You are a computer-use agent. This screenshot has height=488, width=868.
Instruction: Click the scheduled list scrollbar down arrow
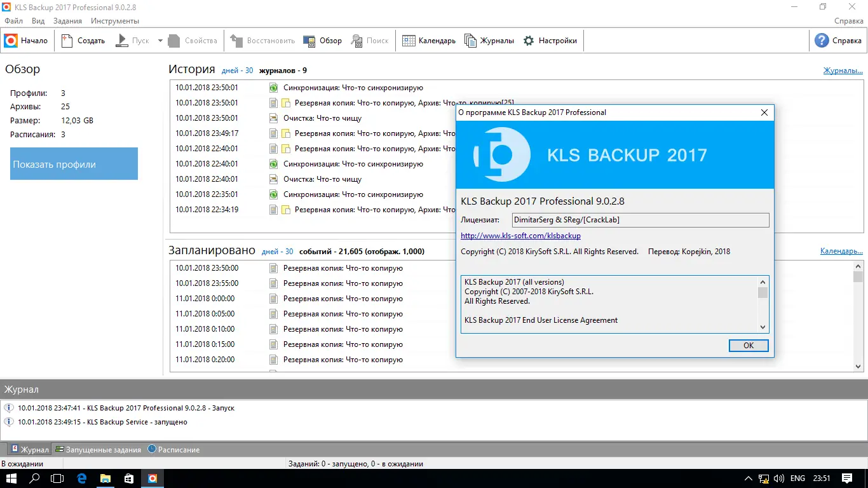point(858,367)
